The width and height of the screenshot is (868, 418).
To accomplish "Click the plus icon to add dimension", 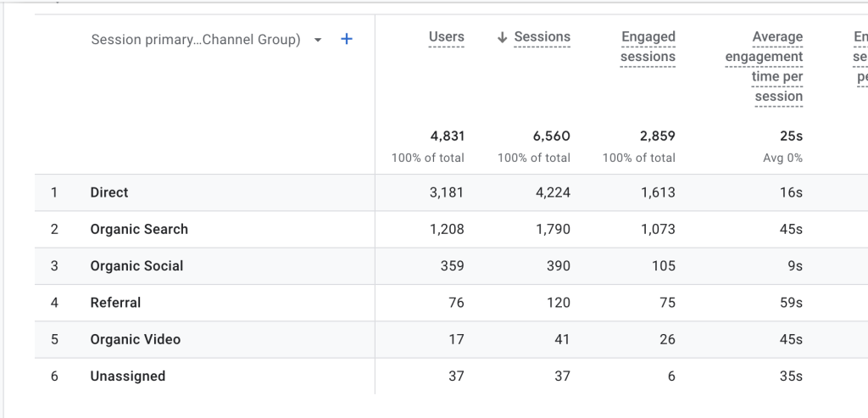I will point(346,39).
